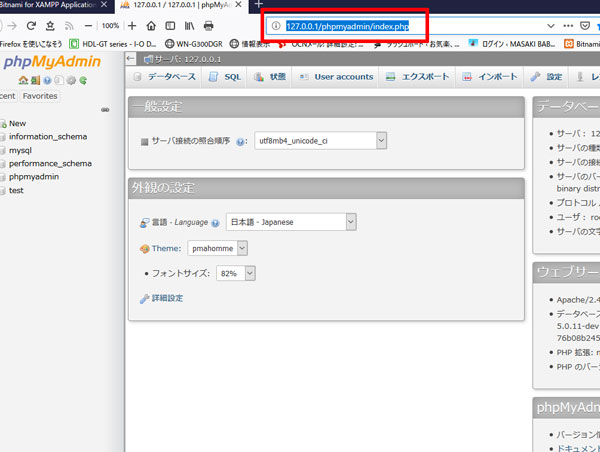Zoom in with the plus button

(x=132, y=26)
